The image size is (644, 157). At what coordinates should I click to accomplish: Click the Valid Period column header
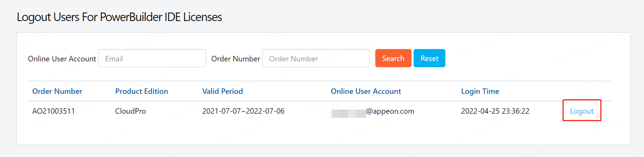click(x=222, y=91)
